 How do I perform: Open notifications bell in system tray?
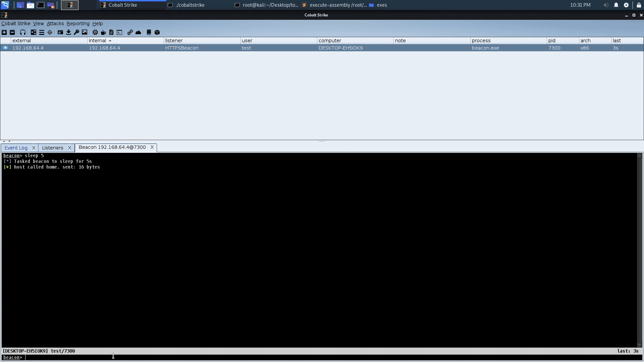tap(616, 5)
